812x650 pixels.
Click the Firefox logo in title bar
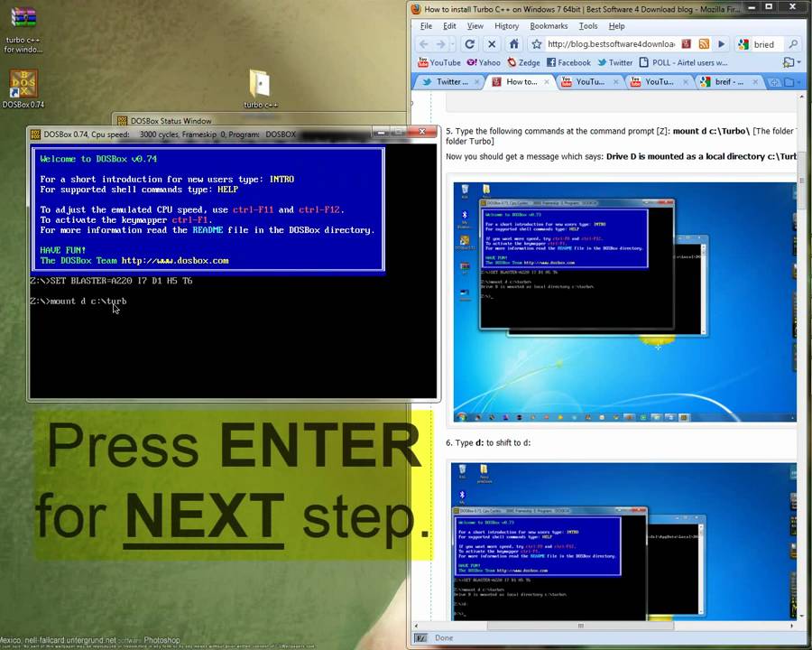(x=415, y=9)
